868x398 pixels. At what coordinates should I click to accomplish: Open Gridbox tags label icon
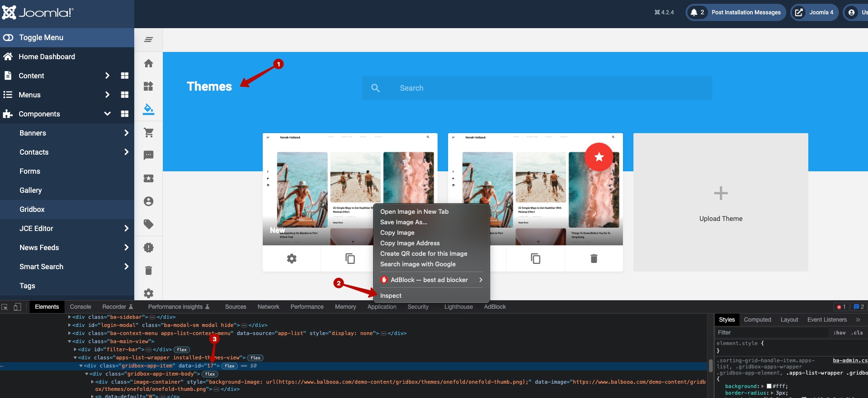149,224
